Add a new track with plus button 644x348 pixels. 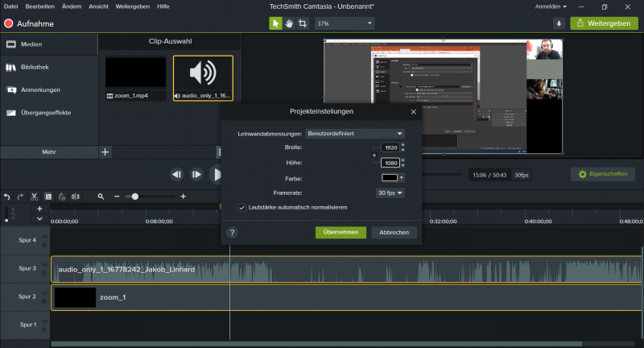pyautogui.click(x=39, y=209)
